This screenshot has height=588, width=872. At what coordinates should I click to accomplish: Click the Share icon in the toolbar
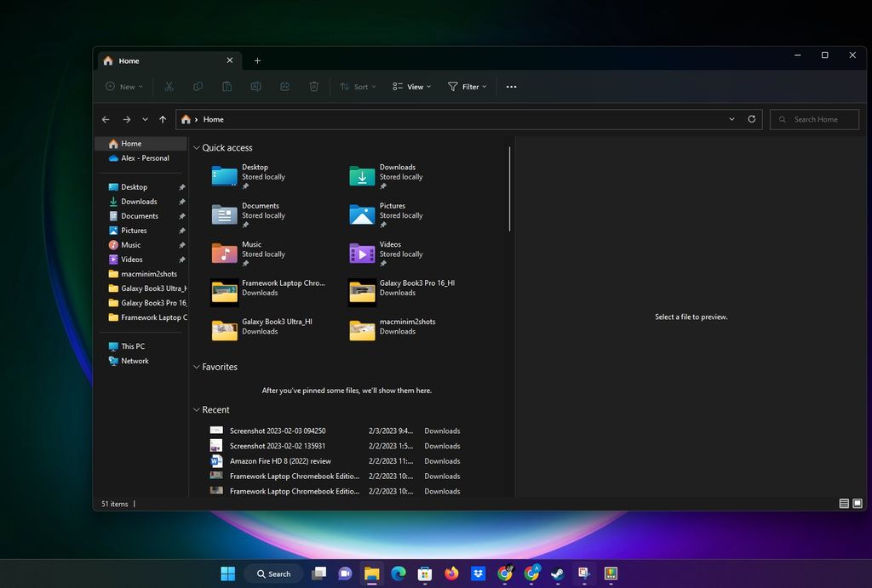tap(284, 86)
